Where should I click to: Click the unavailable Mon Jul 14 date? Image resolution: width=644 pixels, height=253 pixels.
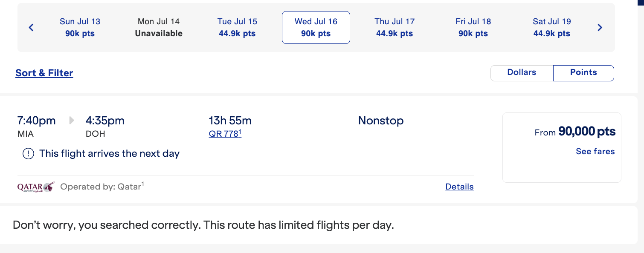point(158,27)
